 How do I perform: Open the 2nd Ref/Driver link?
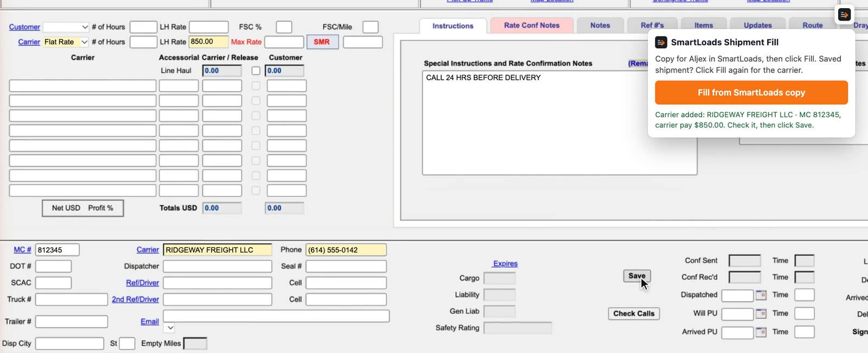135,299
